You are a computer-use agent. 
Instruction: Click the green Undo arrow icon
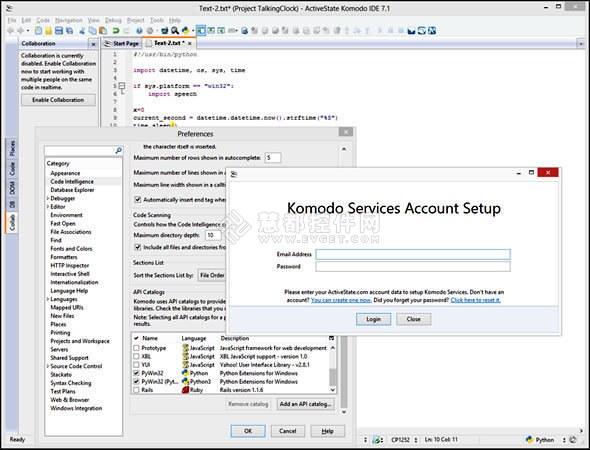click(x=116, y=30)
